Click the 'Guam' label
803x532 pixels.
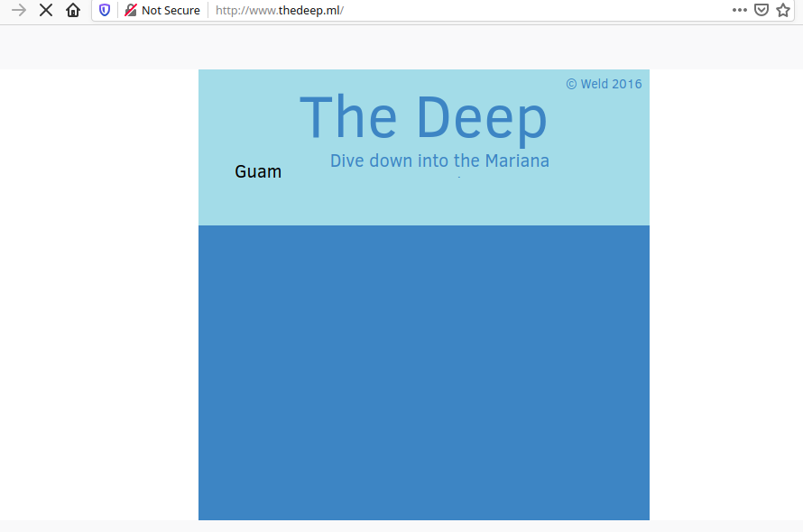coord(258,171)
